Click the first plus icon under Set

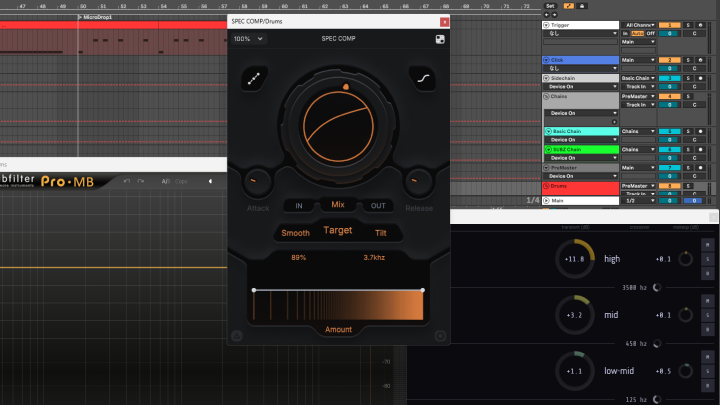point(546,15)
